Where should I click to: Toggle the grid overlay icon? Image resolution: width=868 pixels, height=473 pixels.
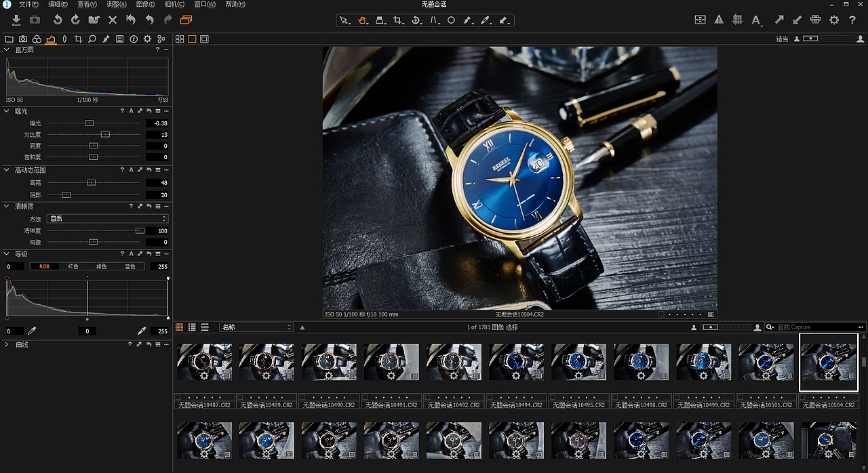(x=738, y=20)
